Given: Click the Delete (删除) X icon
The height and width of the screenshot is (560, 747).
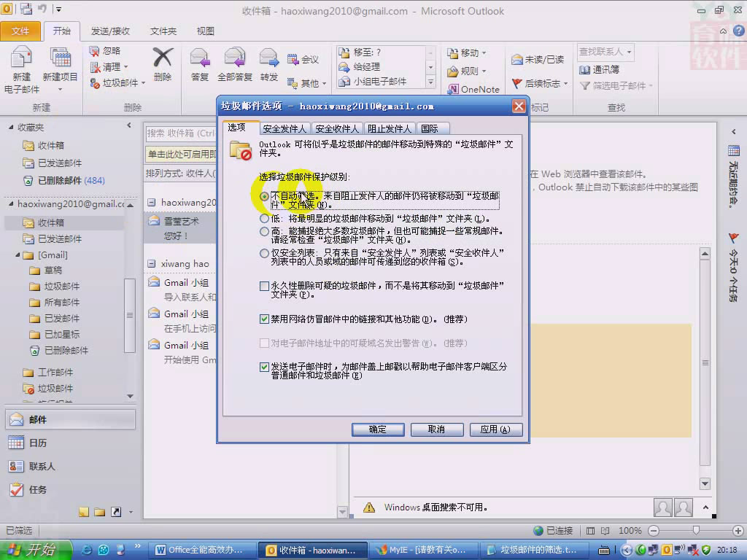Looking at the screenshot, I should 163,58.
